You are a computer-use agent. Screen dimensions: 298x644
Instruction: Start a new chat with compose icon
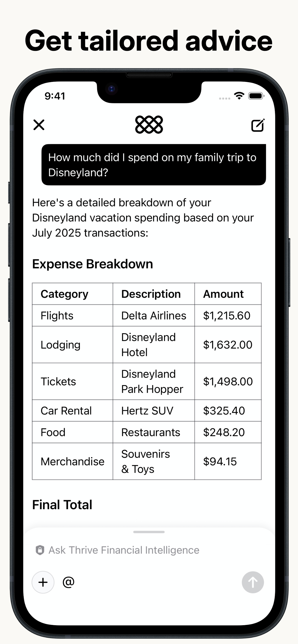point(258,125)
